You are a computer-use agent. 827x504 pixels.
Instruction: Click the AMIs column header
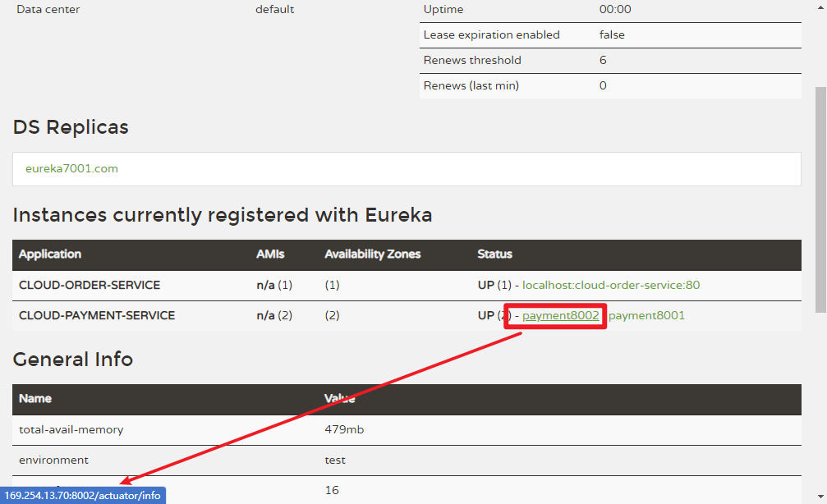[x=270, y=254]
